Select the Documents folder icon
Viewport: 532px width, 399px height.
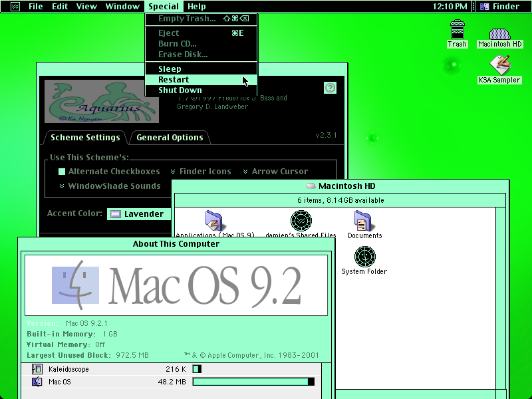(364, 221)
